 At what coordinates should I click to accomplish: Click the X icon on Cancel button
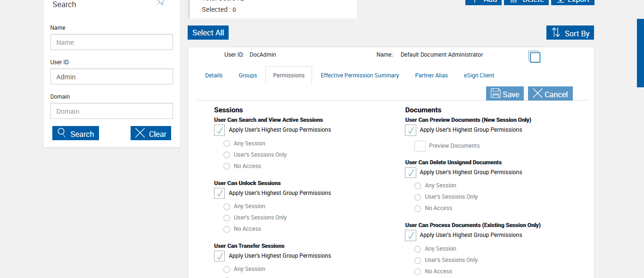click(537, 93)
